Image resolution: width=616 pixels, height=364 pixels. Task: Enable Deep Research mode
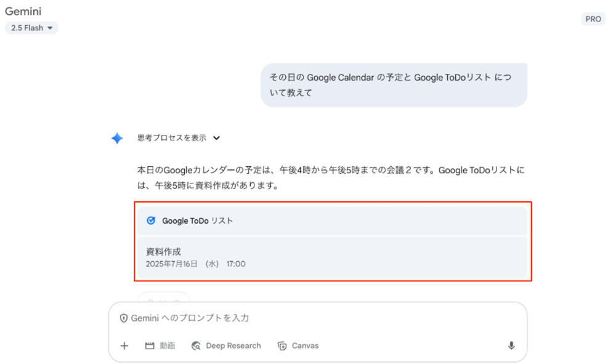[x=226, y=346]
